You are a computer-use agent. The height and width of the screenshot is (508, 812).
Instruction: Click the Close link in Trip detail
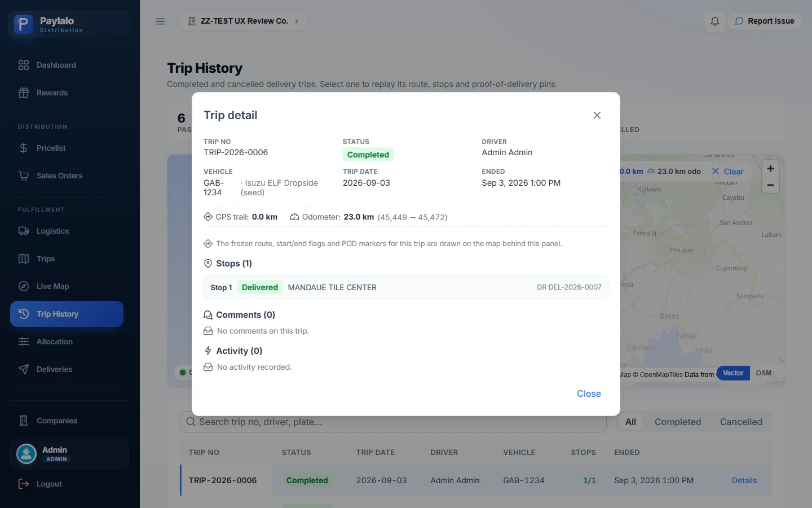click(589, 394)
